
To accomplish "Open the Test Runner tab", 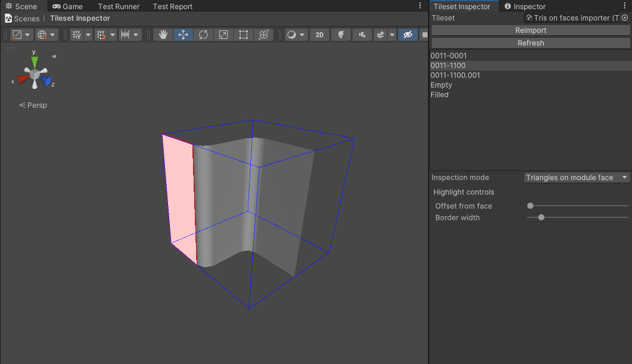I will click(x=119, y=7).
